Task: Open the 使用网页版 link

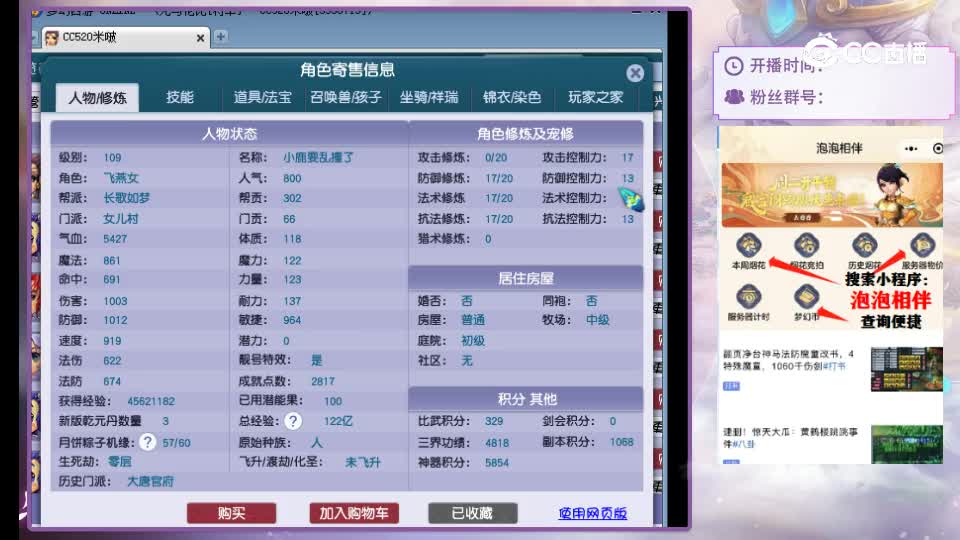Action: (x=593, y=514)
